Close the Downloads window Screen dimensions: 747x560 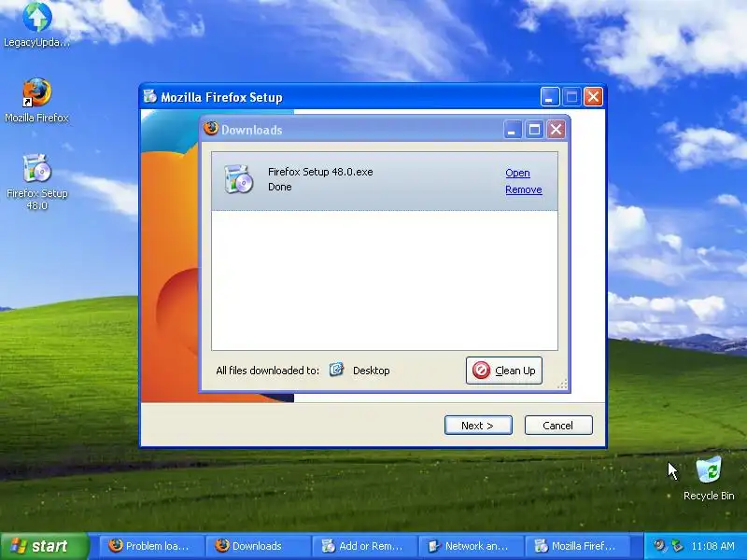(x=556, y=130)
